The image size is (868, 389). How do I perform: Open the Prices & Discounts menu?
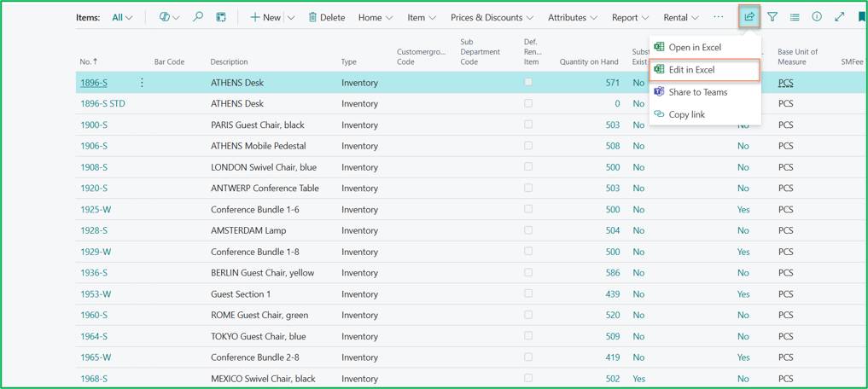[492, 17]
